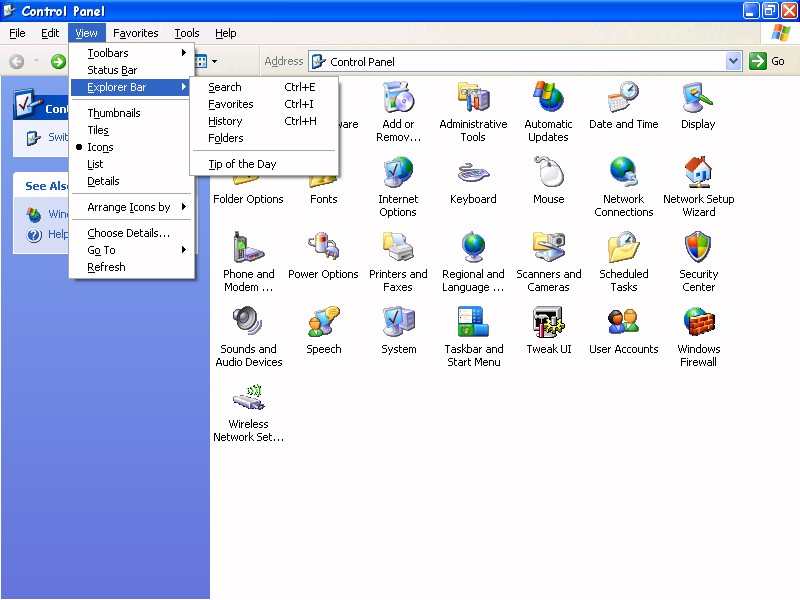Screen dimensions: 800x600
Task: Close the open View menu
Action: click(x=86, y=33)
